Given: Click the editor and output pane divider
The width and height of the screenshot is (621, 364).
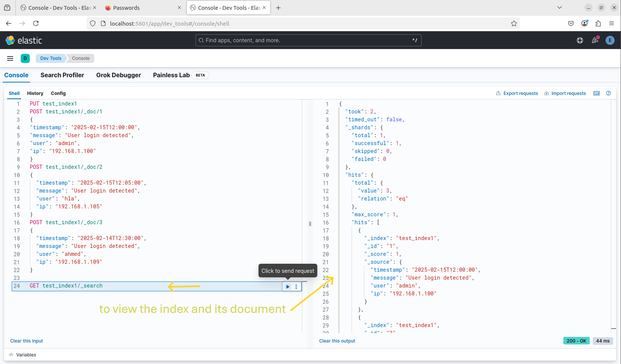Looking at the screenshot, I should (310, 224).
